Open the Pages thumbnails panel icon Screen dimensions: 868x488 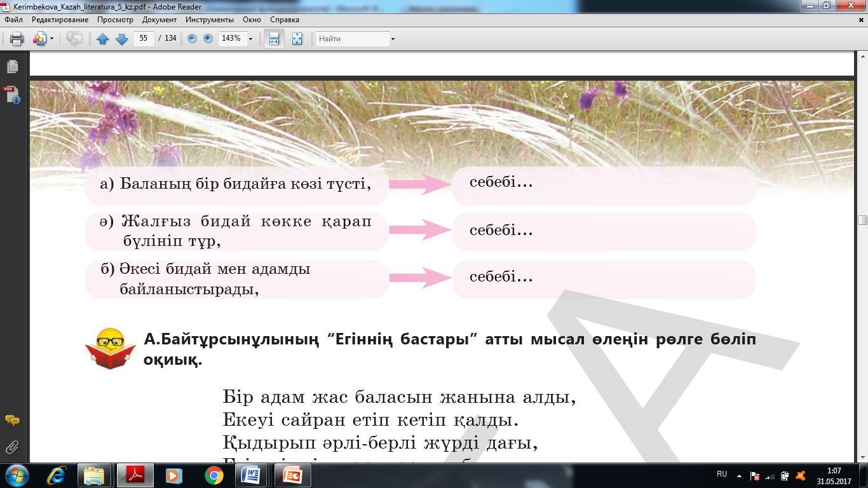[12, 67]
